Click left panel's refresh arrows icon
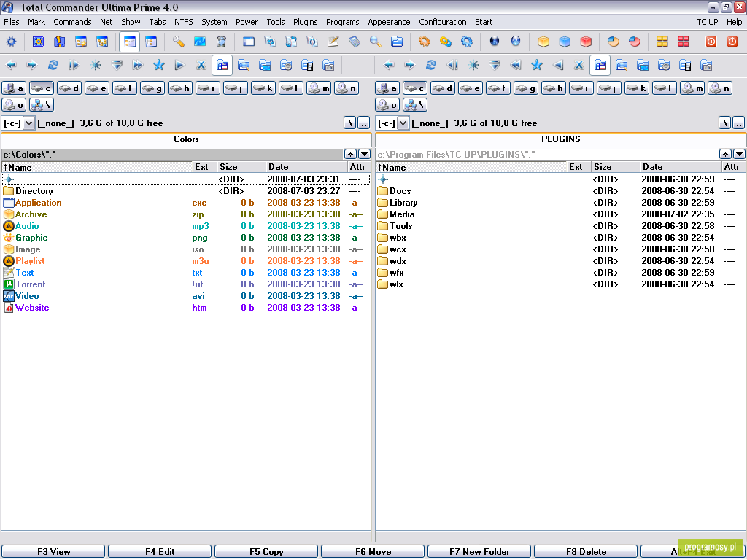Viewport: 747px width, 560px height. coord(53,65)
